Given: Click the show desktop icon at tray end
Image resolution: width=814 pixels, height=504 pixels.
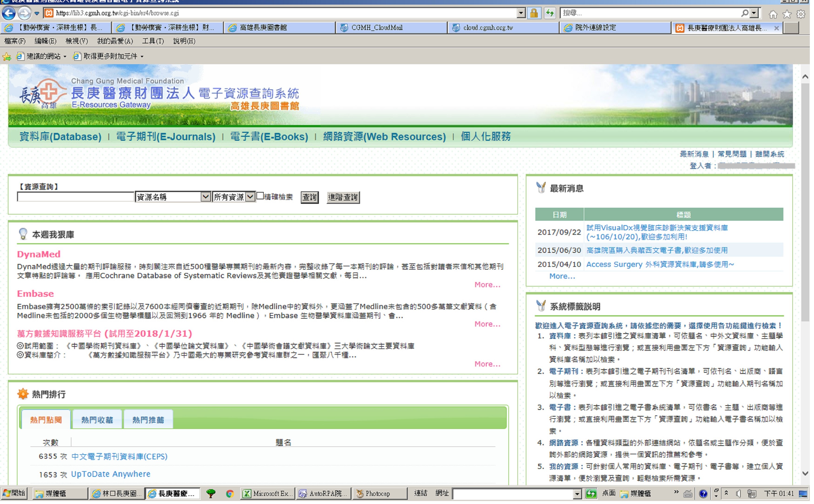Looking at the screenshot, I should coord(803,494).
